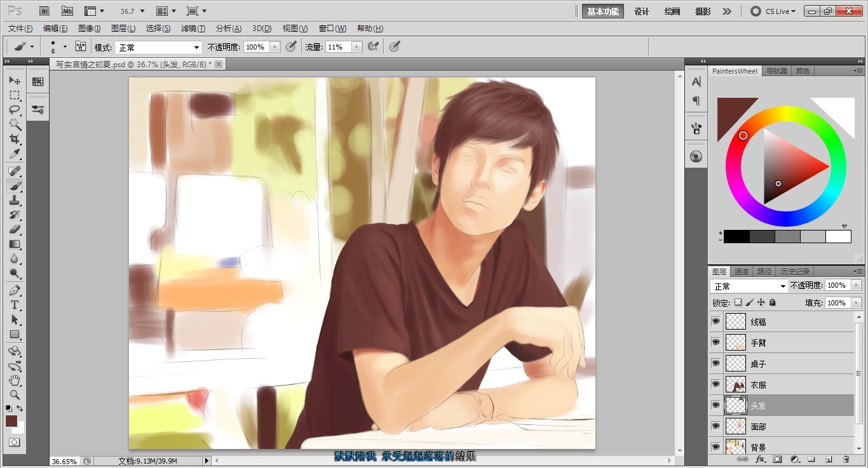Hide the 头发 layer

[716, 406]
